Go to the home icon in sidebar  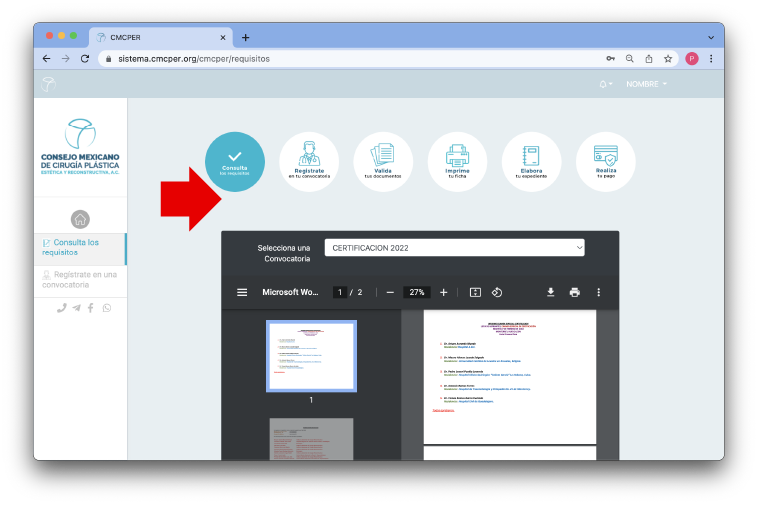[x=80, y=219]
